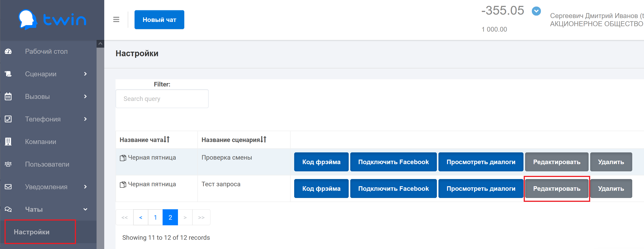The width and height of the screenshot is (644, 249).
Task: Click the Вызовы calendar icon
Action: point(8,97)
